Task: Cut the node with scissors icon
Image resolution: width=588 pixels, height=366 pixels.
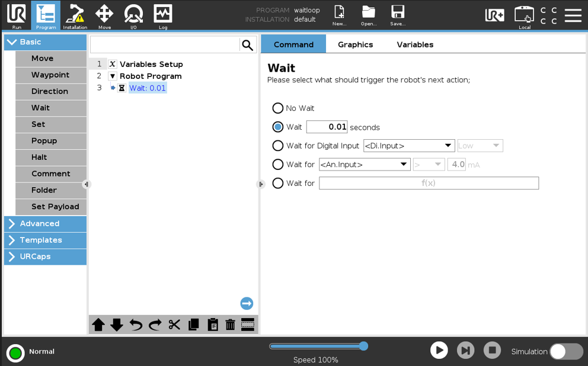Action: [174, 325]
